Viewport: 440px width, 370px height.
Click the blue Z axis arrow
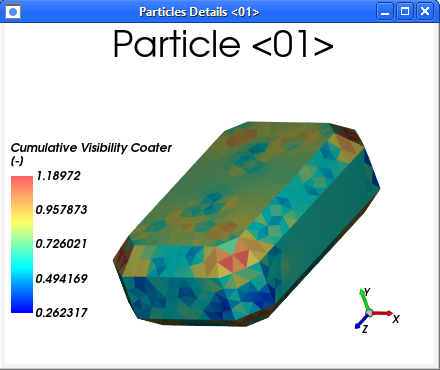361,321
